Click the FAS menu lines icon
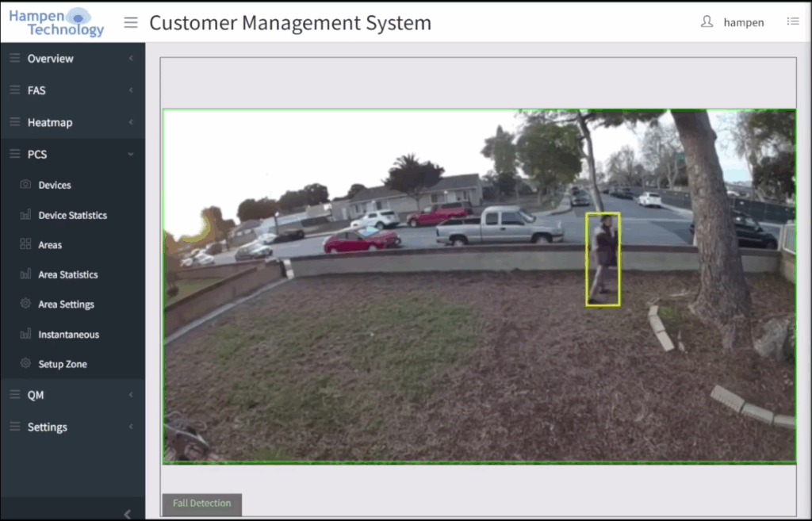This screenshot has width=812, height=521. coord(14,90)
